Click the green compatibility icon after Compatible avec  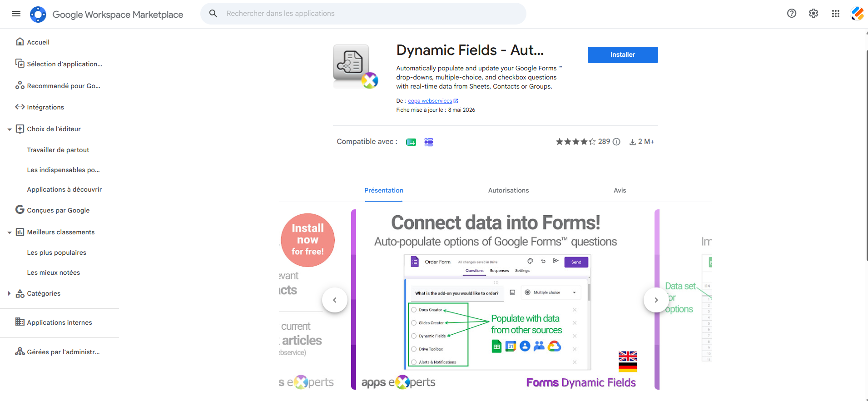coord(411,142)
